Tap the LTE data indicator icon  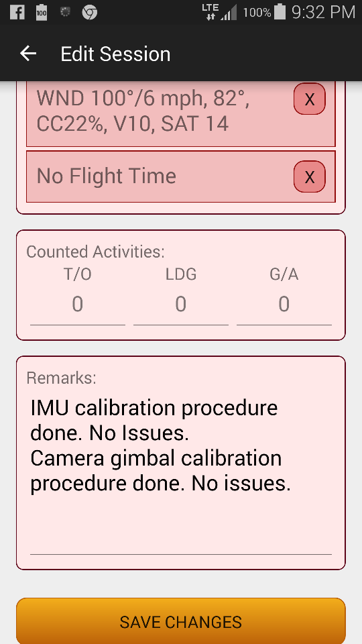(x=210, y=12)
